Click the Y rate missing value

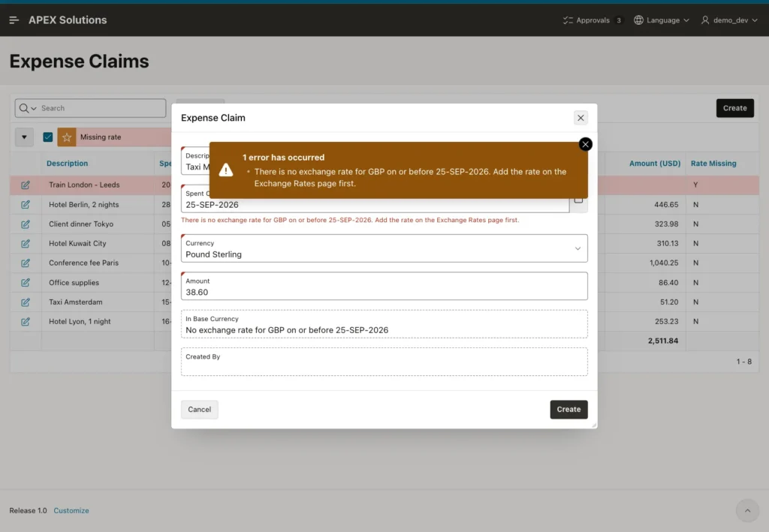(x=695, y=185)
